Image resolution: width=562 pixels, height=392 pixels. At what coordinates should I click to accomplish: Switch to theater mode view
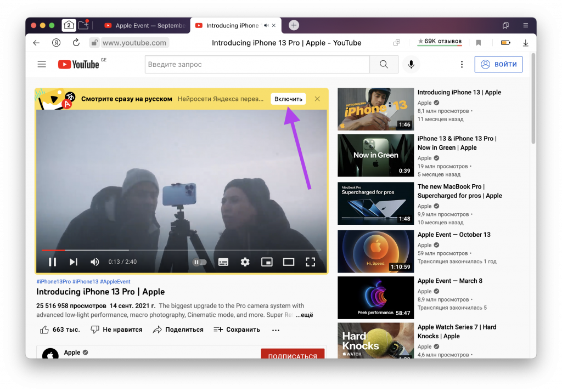click(289, 262)
